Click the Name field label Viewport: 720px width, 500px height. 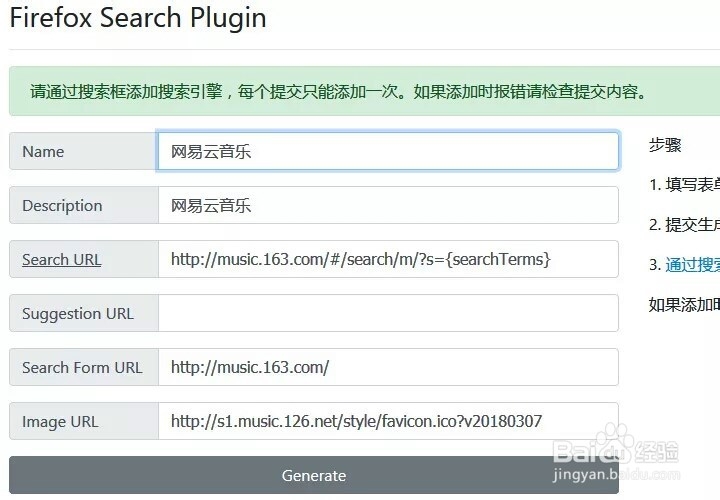click(43, 152)
